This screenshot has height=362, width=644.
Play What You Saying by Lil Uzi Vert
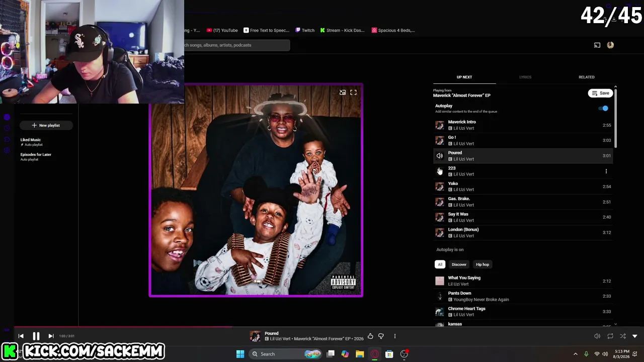point(523,281)
